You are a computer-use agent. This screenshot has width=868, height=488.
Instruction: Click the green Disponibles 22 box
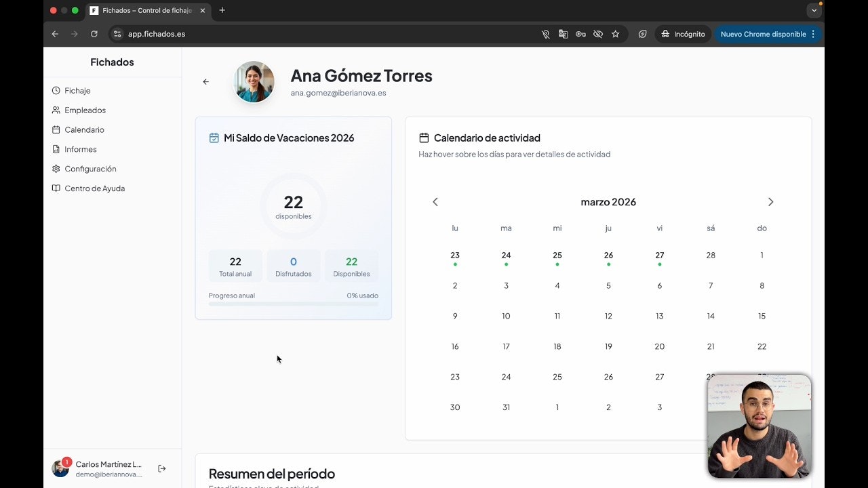pos(352,266)
